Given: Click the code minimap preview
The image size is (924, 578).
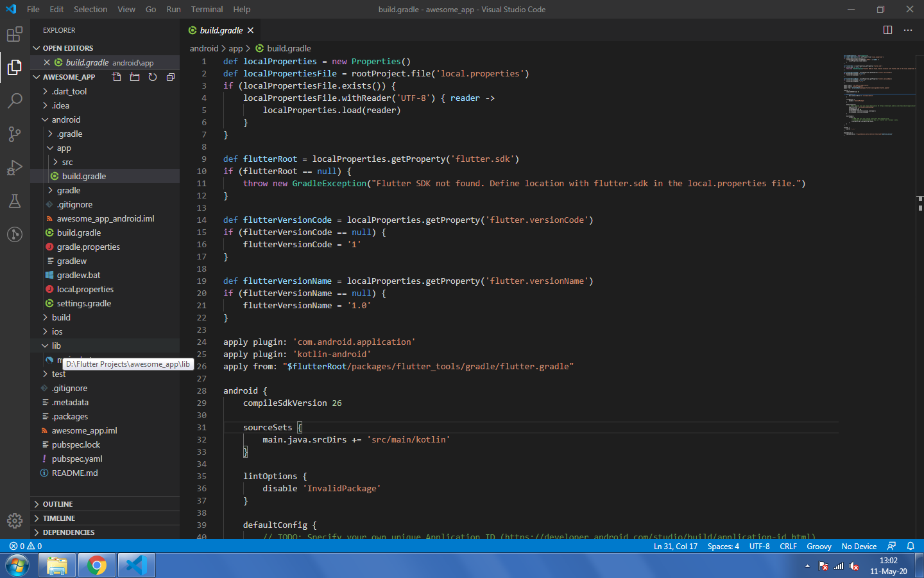Looking at the screenshot, I should point(879,95).
